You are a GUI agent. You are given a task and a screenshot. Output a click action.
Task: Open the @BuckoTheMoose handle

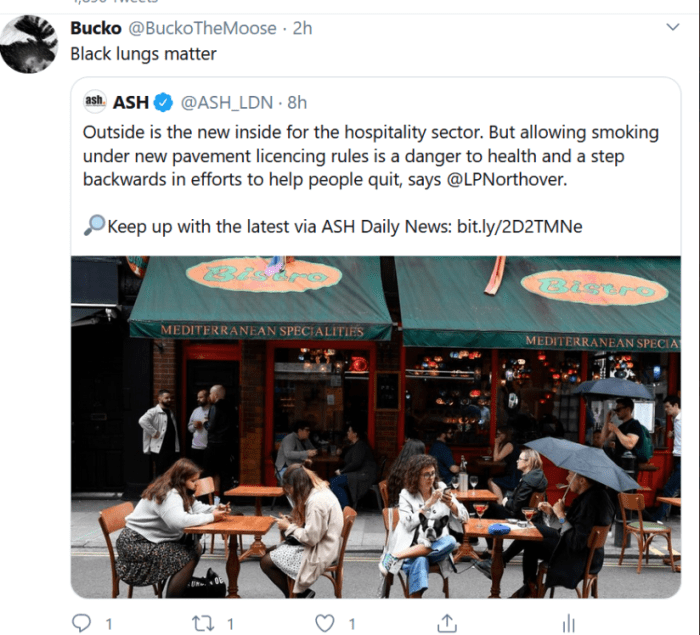pyautogui.click(x=203, y=28)
